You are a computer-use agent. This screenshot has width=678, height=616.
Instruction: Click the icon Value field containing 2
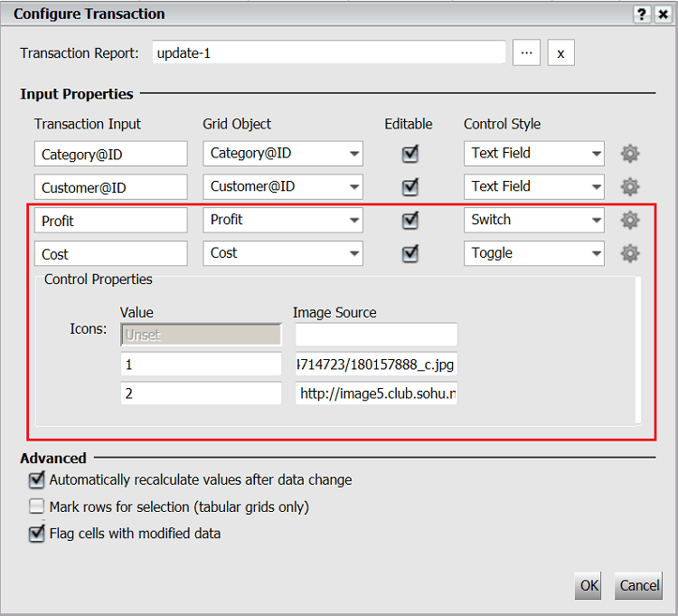click(201, 393)
